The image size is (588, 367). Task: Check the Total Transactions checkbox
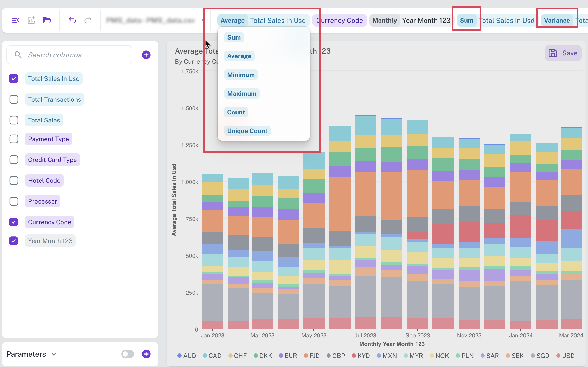pyautogui.click(x=14, y=99)
